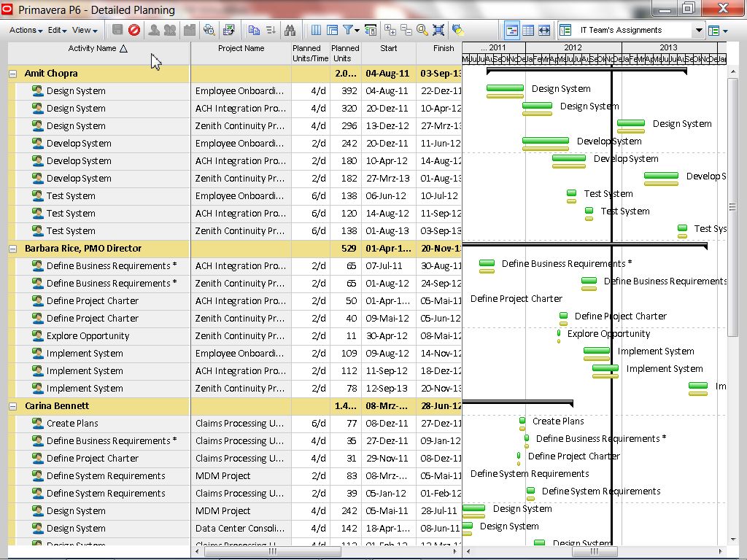The width and height of the screenshot is (747, 560).
Task: Click the Gantt chart's horizontal scrollbar thumb
Action: [x=594, y=551]
